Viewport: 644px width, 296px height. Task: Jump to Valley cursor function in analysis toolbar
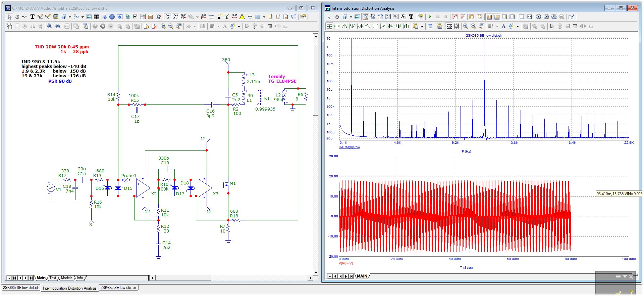click(x=352, y=26)
